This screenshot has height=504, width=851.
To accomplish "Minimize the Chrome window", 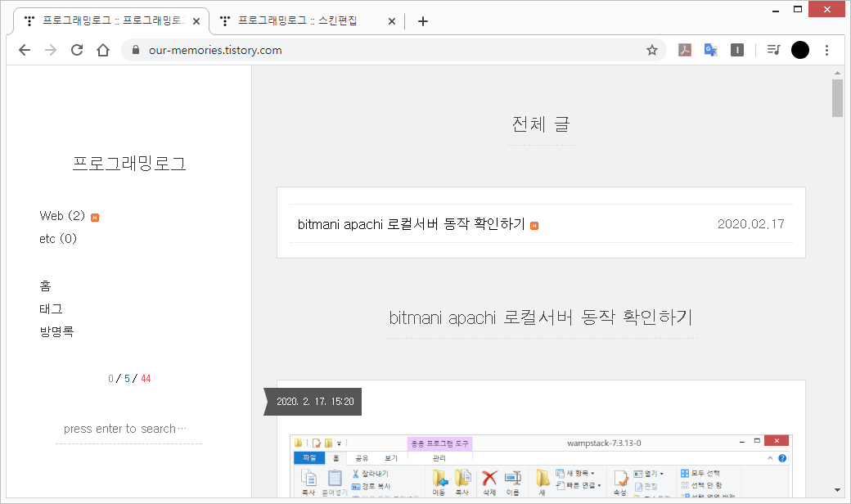I will point(776,9).
